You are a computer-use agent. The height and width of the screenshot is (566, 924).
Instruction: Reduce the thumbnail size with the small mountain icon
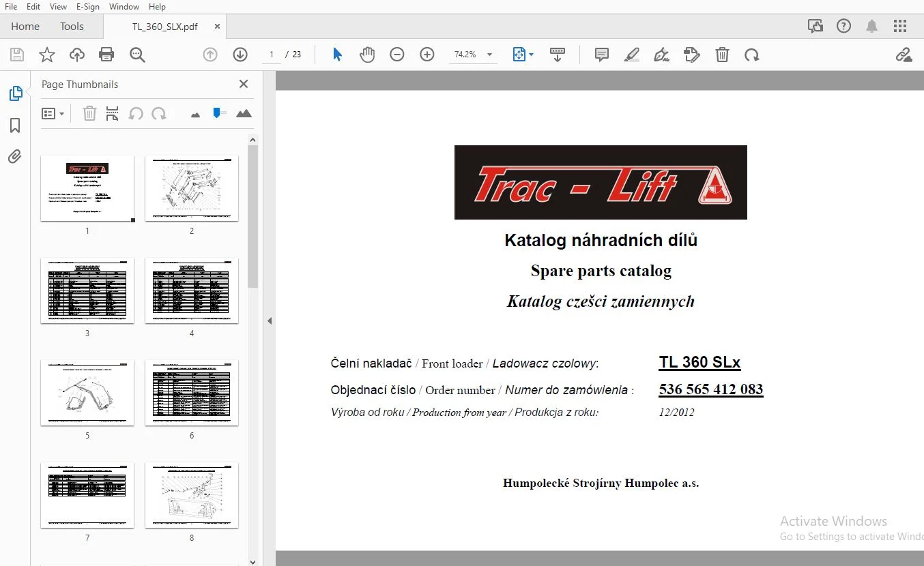click(196, 115)
